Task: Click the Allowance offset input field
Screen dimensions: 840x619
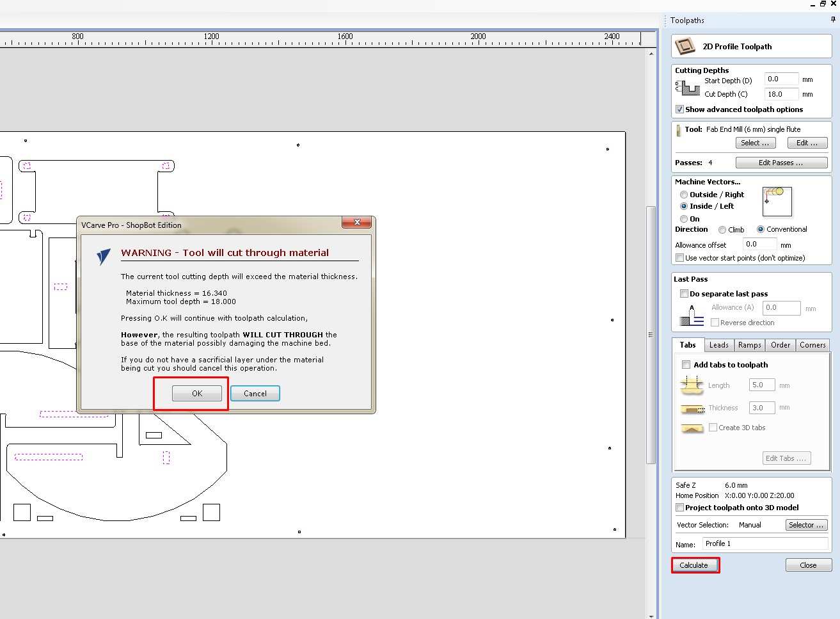Action: click(759, 245)
